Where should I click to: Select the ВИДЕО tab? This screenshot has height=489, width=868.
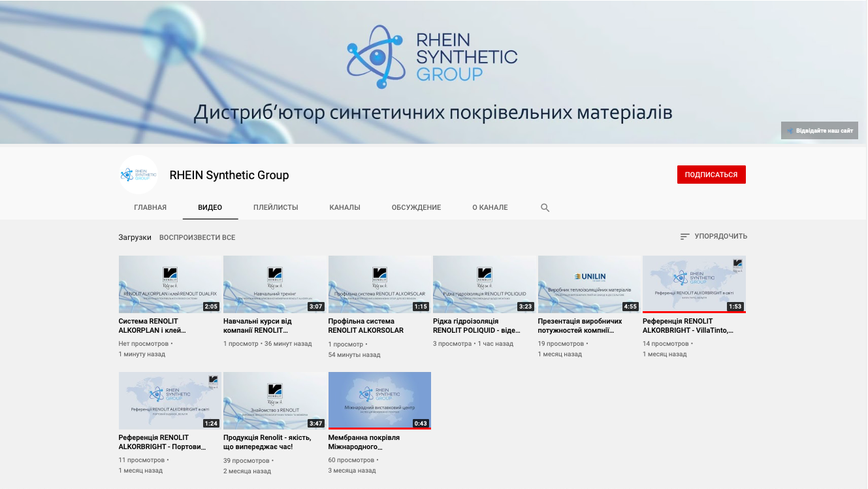(x=210, y=207)
